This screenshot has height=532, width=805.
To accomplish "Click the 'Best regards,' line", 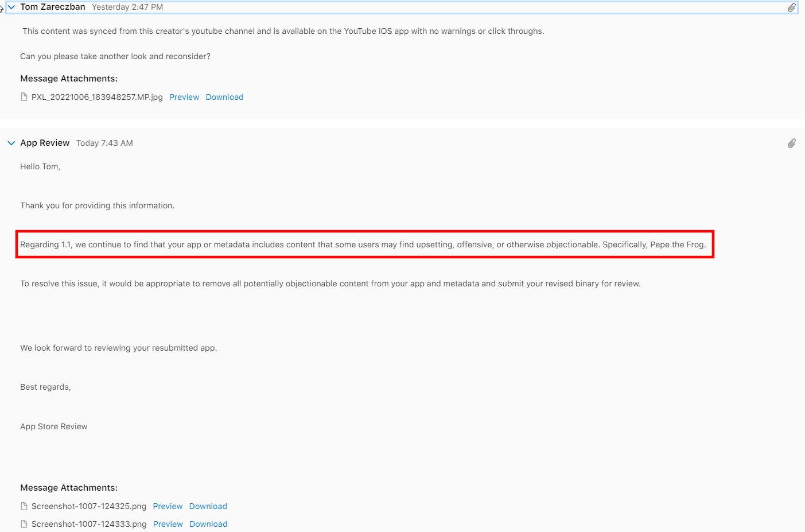I will [45, 387].
